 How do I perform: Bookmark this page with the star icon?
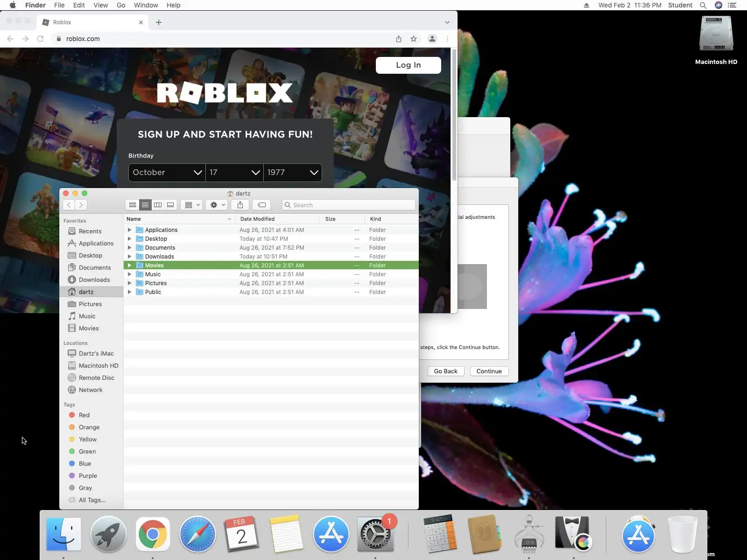coord(414,39)
